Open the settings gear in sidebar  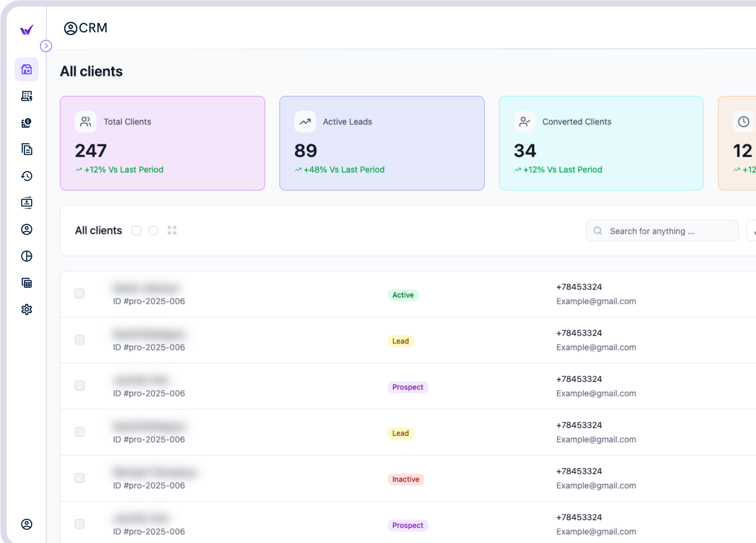click(x=27, y=309)
